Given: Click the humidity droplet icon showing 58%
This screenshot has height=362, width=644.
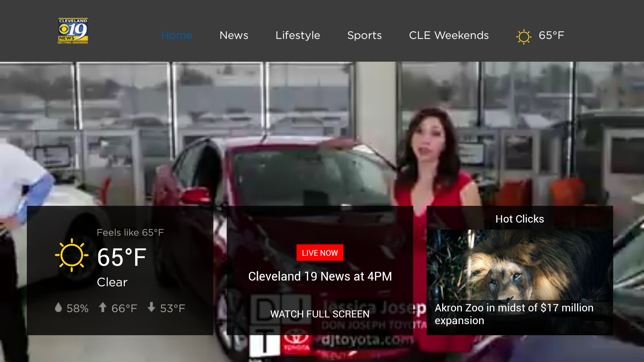Looking at the screenshot, I should [58, 308].
